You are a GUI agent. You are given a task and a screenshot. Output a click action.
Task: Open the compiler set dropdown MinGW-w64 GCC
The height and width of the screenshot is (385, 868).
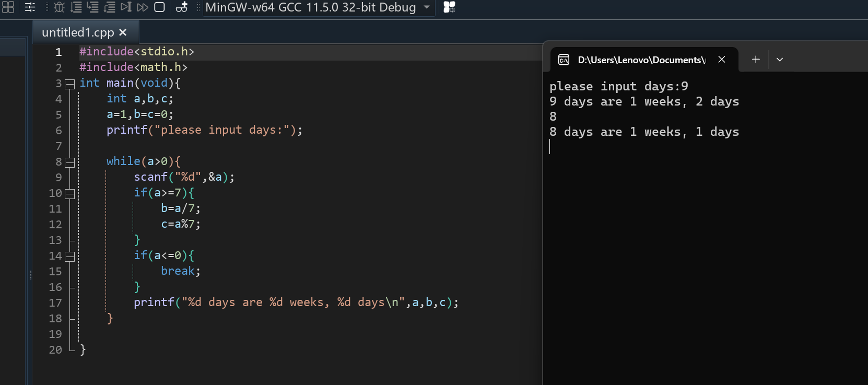click(319, 7)
